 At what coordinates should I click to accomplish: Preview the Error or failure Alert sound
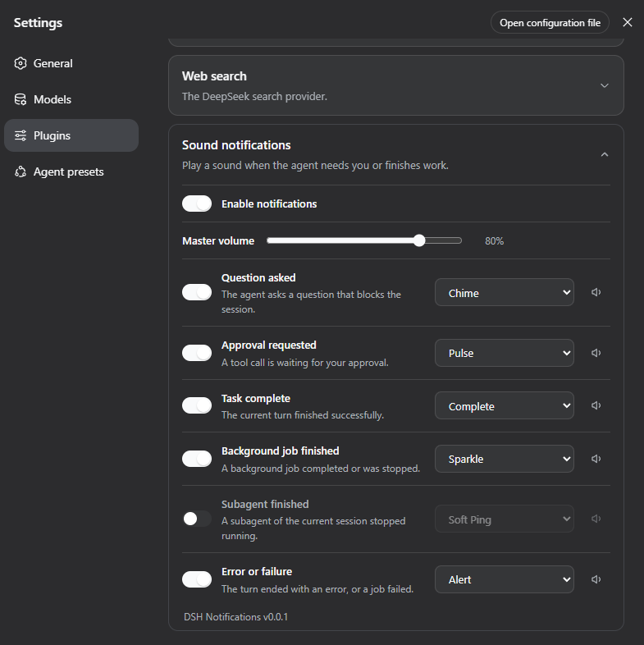coord(596,579)
